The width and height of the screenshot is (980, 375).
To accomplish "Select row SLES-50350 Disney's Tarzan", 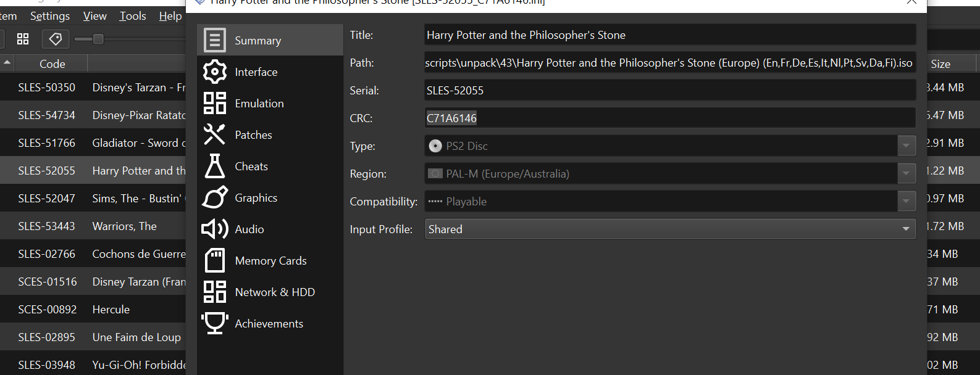I will (93, 88).
